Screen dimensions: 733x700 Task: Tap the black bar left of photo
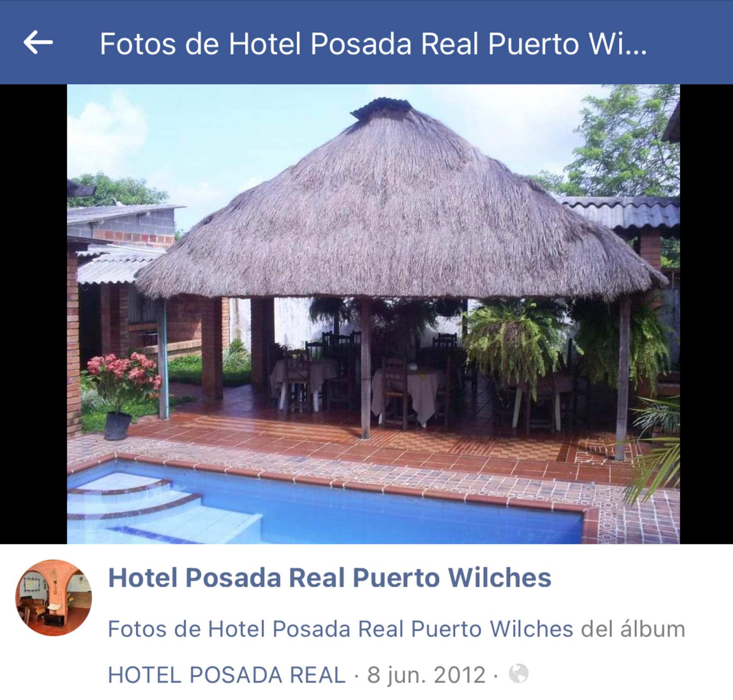33,314
